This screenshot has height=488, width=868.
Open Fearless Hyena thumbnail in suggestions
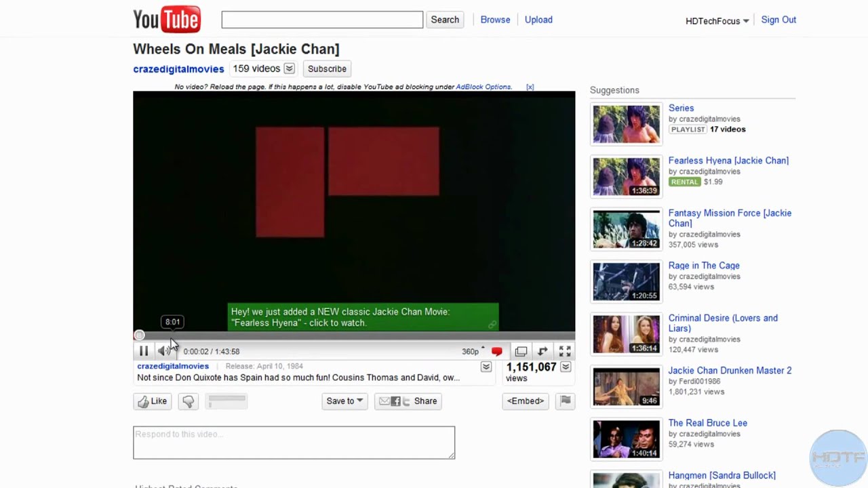[626, 177]
